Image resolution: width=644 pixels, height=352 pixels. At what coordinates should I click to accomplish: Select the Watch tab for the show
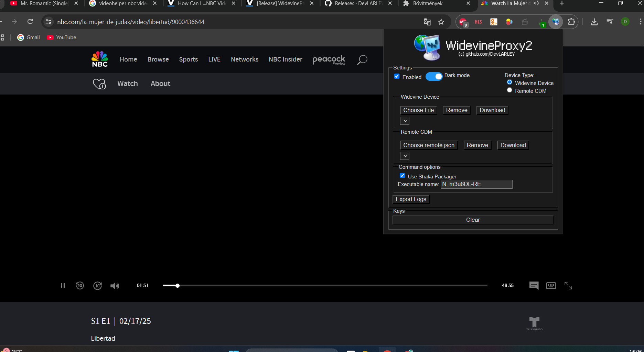(128, 84)
